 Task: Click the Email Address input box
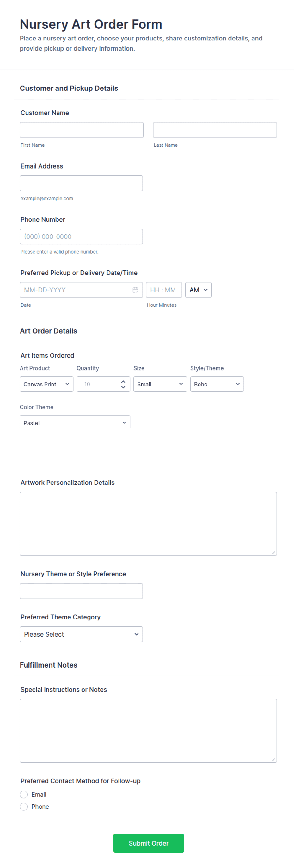[x=81, y=183]
